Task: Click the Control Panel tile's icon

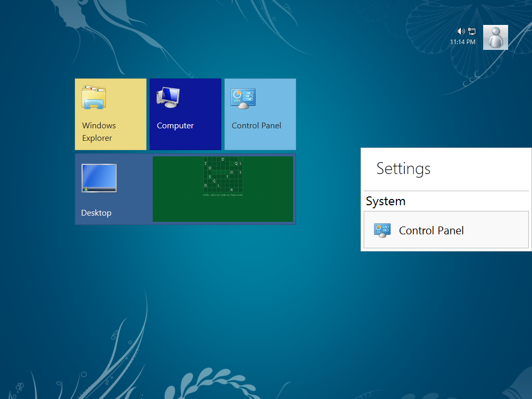Action: [x=243, y=98]
